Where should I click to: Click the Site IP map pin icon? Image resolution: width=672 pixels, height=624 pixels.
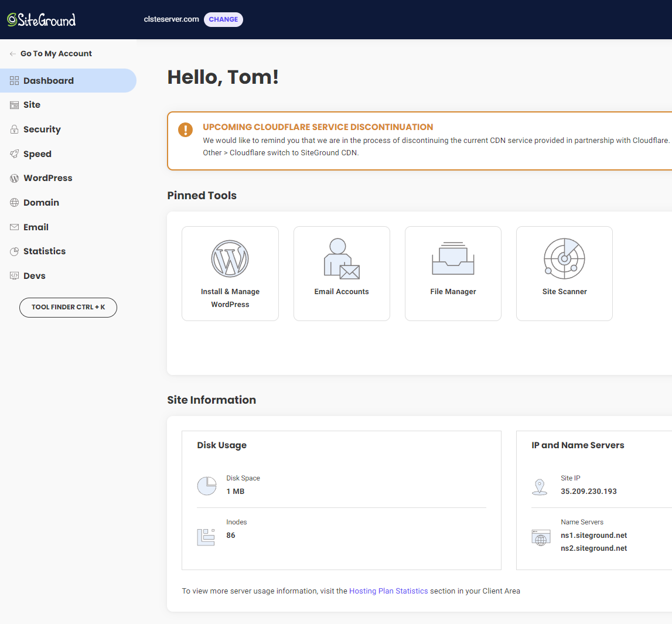point(540,487)
